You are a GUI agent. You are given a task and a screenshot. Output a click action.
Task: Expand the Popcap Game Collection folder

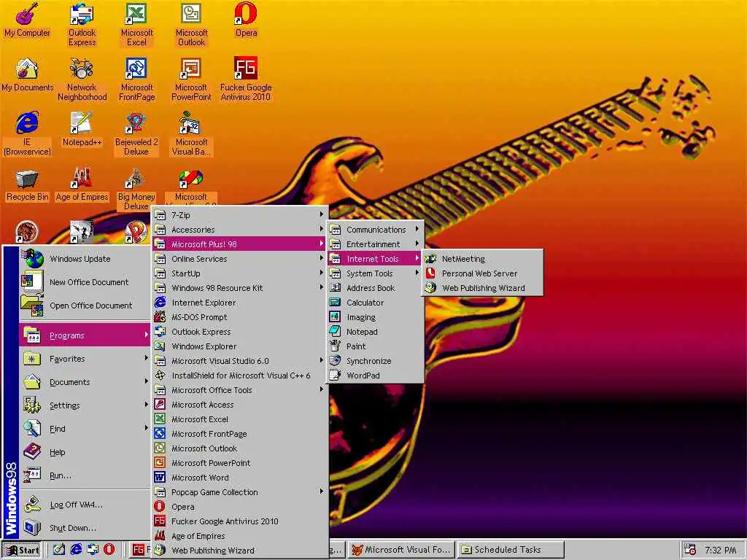tap(239, 492)
